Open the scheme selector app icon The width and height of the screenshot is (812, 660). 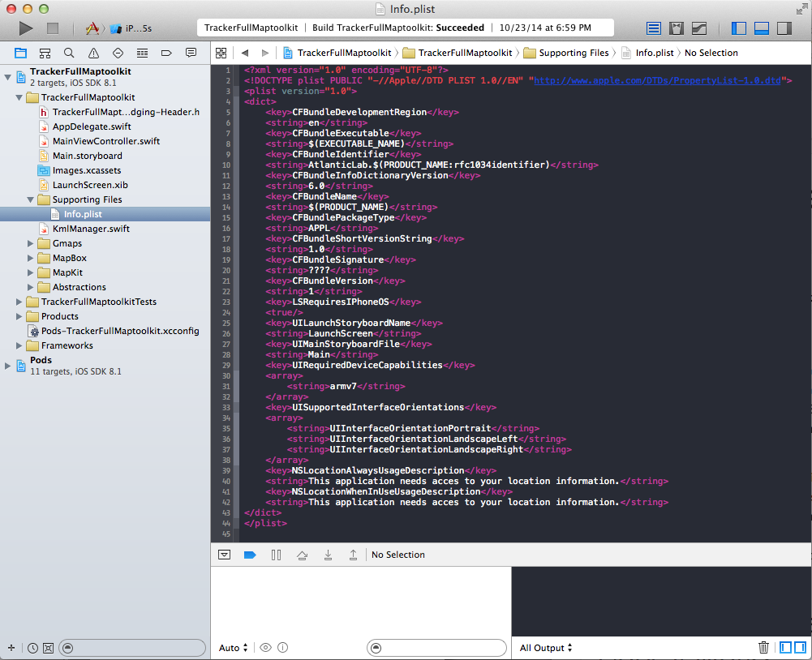[92, 28]
